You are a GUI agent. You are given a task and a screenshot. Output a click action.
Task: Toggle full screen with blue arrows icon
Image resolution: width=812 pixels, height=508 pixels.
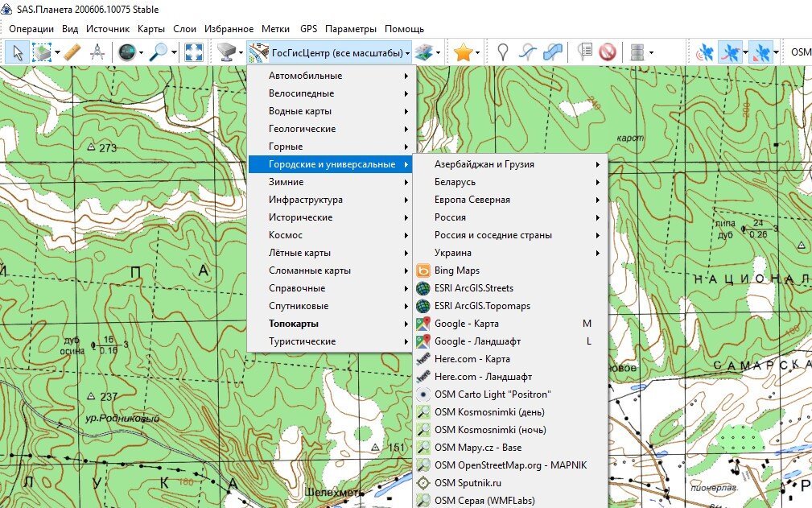[194, 52]
